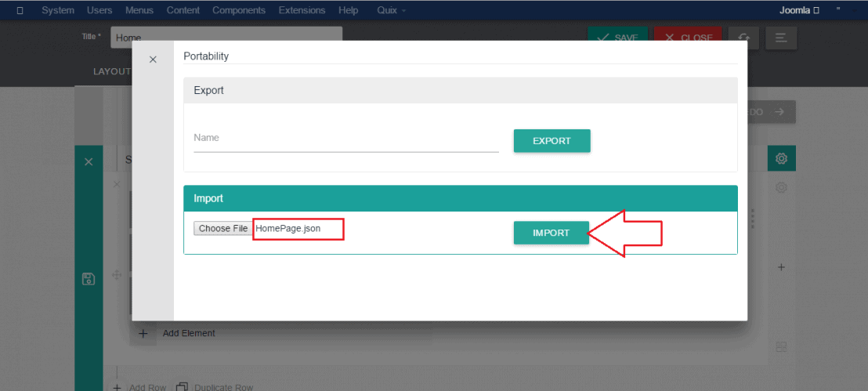Click the Joomla site link
The image size is (868, 391).
click(x=799, y=10)
